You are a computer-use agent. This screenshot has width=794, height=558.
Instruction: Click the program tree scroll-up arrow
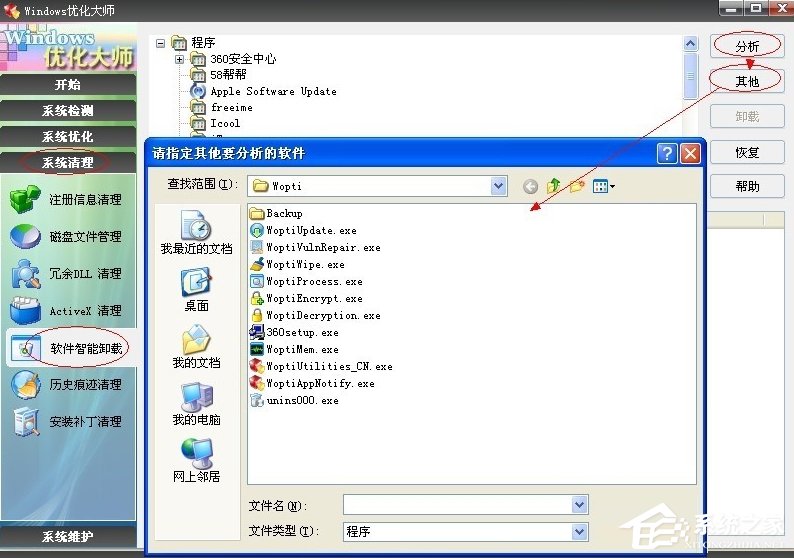[690, 44]
